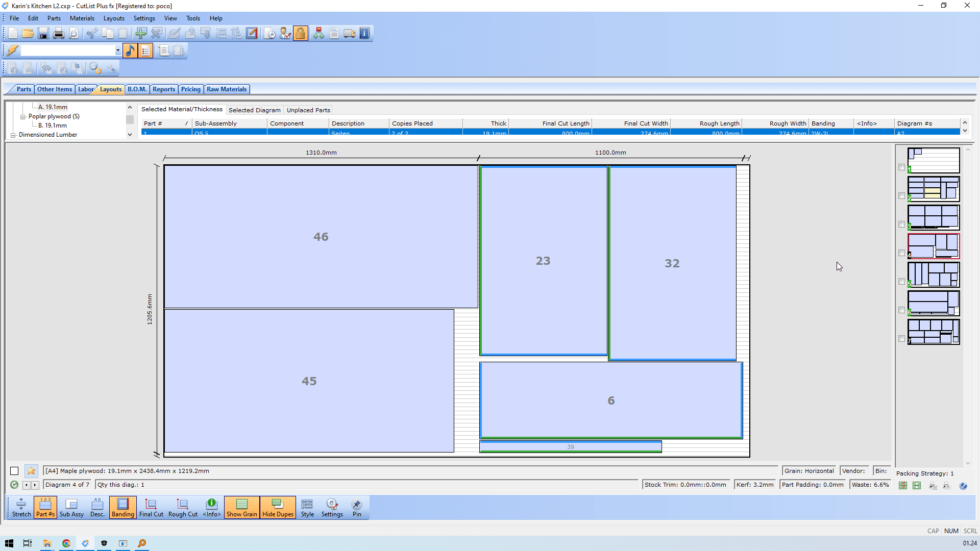Click the delivery truck icon
Screen dimensions: 980x551
pyautogui.click(x=350, y=34)
